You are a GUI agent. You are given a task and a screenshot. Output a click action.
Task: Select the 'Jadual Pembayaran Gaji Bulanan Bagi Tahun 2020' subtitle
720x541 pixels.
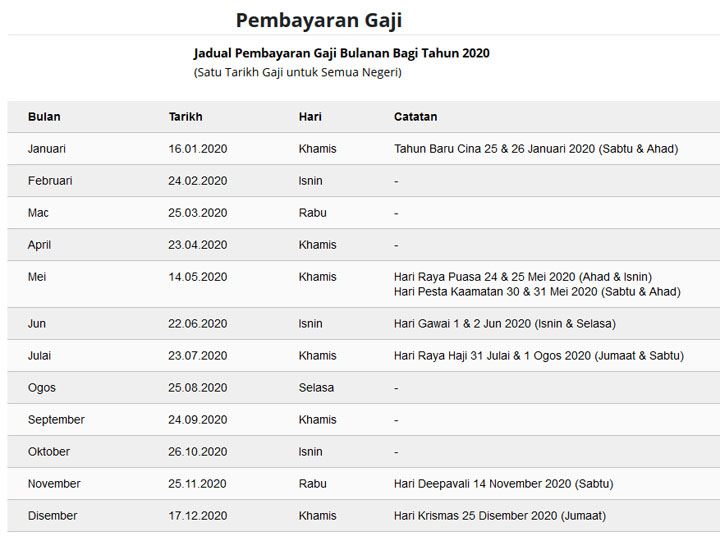click(341, 53)
